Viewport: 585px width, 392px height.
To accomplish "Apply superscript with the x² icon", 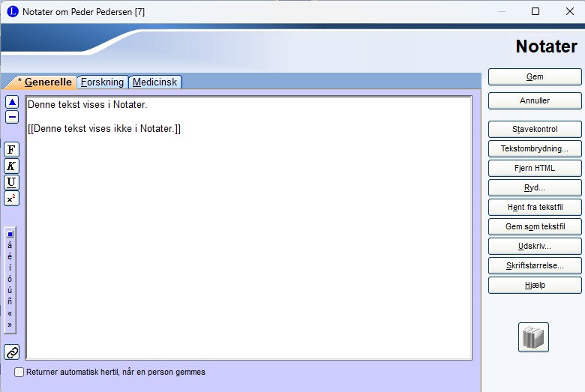I will point(12,199).
